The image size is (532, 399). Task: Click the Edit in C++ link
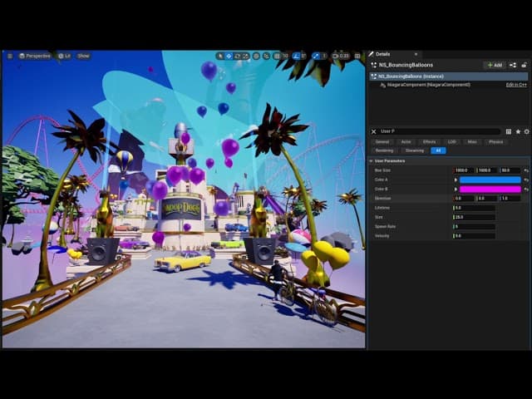(x=516, y=85)
